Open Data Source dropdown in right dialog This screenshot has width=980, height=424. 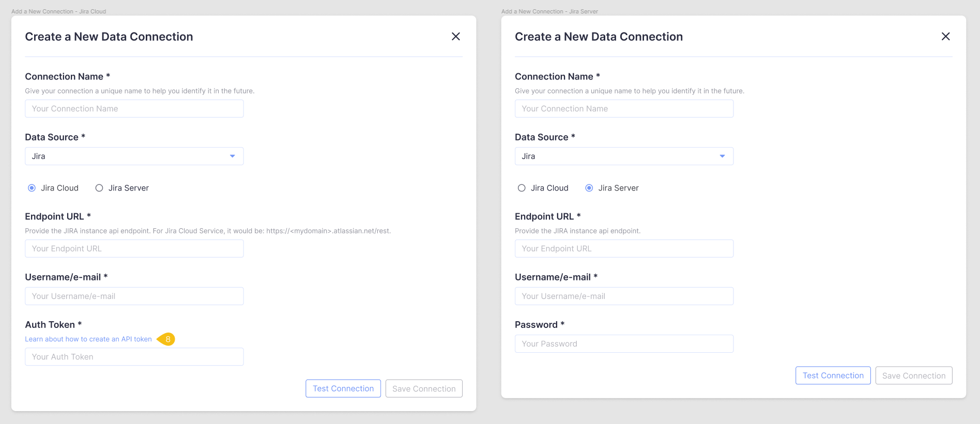[624, 156]
